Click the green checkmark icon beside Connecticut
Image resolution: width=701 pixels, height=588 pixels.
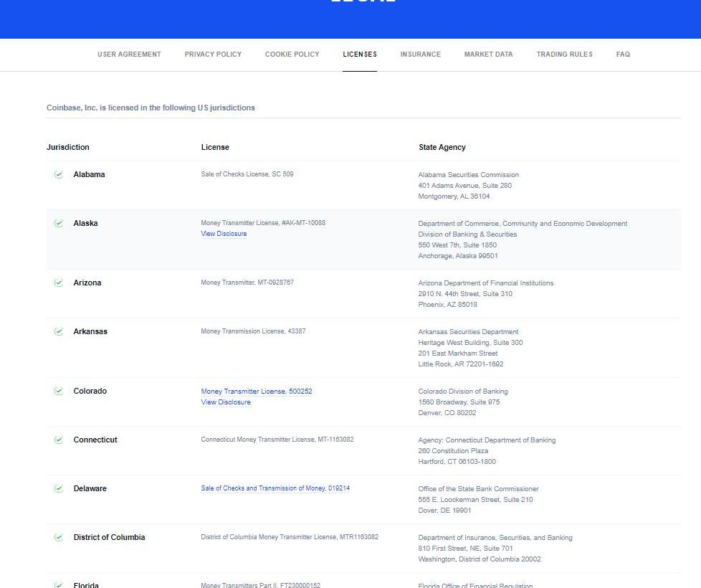(59, 440)
